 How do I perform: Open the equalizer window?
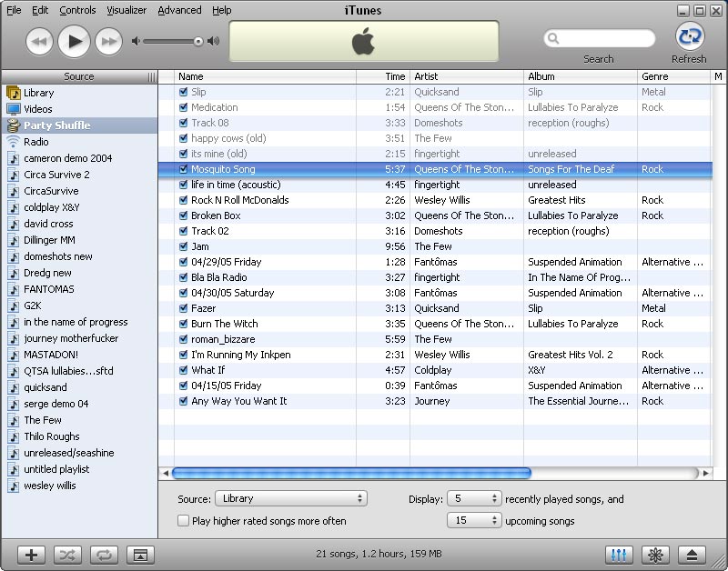pos(619,555)
